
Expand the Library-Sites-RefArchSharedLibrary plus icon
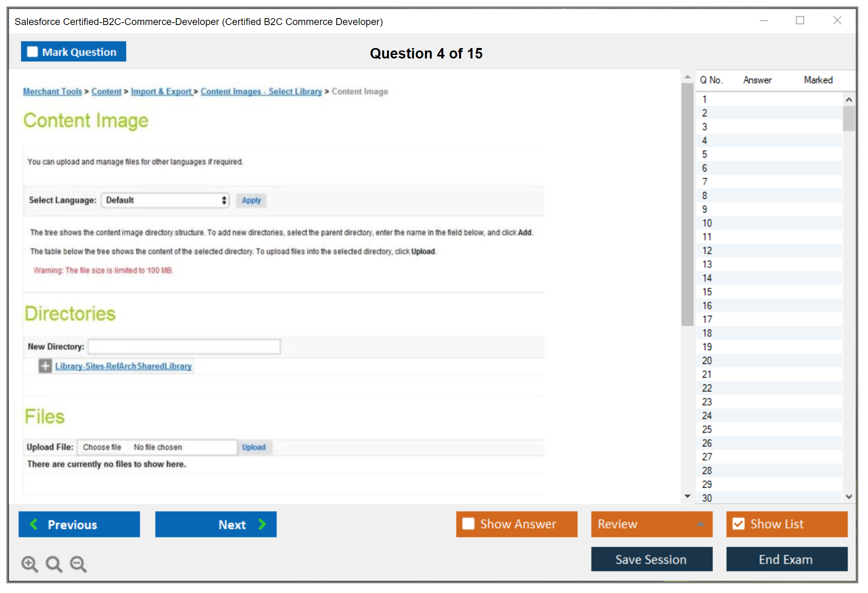tap(45, 366)
